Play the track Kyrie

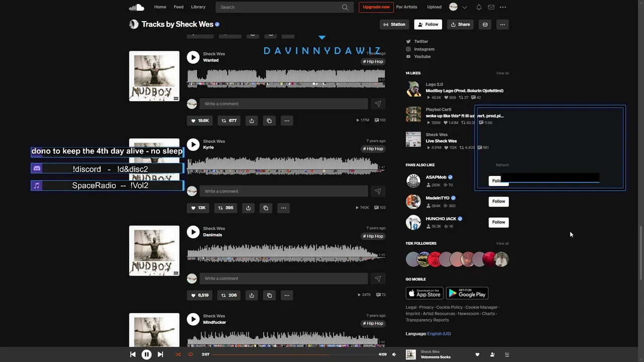tap(193, 145)
